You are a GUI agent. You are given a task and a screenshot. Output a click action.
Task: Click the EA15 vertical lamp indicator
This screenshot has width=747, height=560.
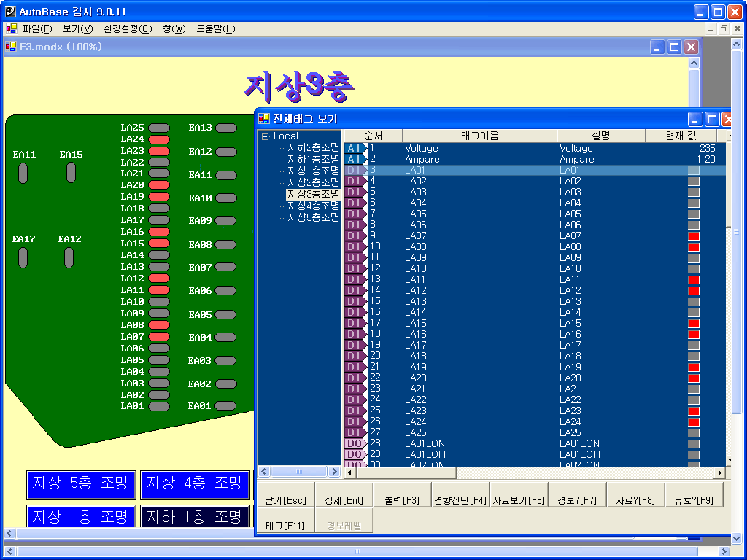click(71, 173)
